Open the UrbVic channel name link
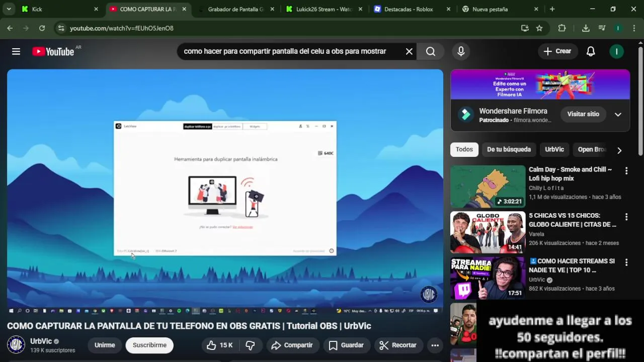Image resolution: width=644 pixels, height=362 pixels. pyautogui.click(x=41, y=341)
